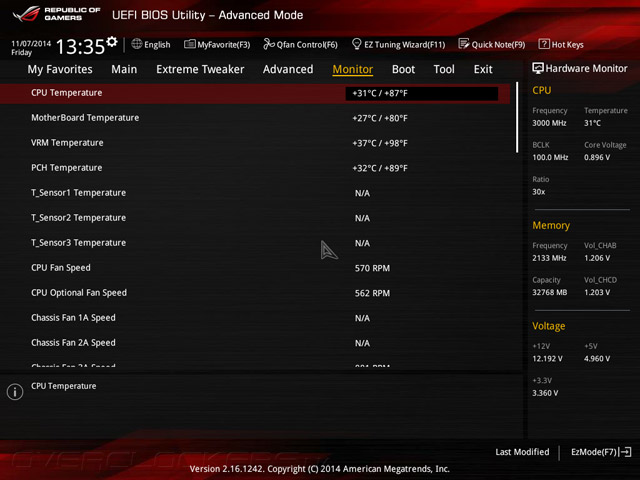Click +5V 4.960 V reading
This screenshot has height=480, width=640.
click(x=597, y=358)
